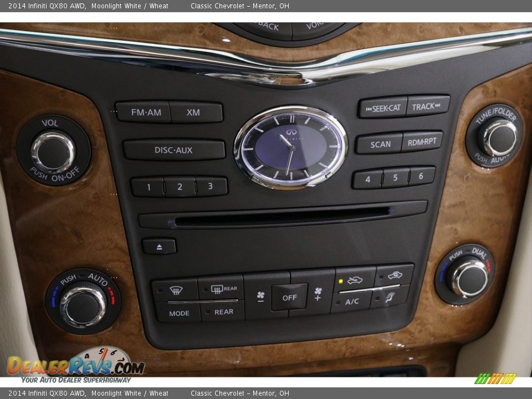This screenshot has height=399, width=532.
Task: Eject the disc with eject icon button
Action: 159,247
